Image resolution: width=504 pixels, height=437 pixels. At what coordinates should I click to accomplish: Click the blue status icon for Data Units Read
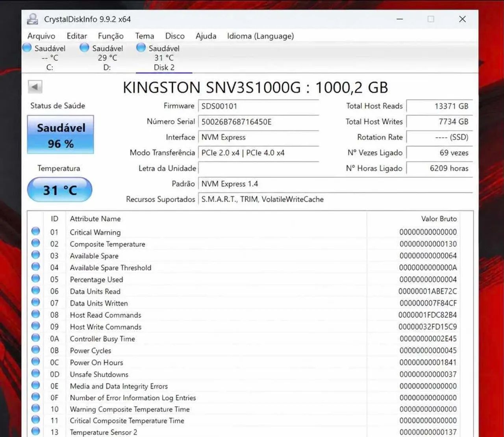click(x=36, y=290)
